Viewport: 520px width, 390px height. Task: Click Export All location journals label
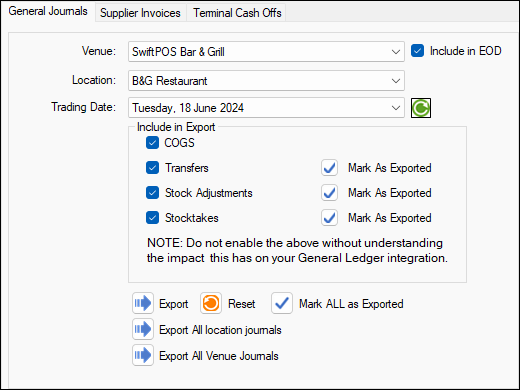(x=220, y=330)
